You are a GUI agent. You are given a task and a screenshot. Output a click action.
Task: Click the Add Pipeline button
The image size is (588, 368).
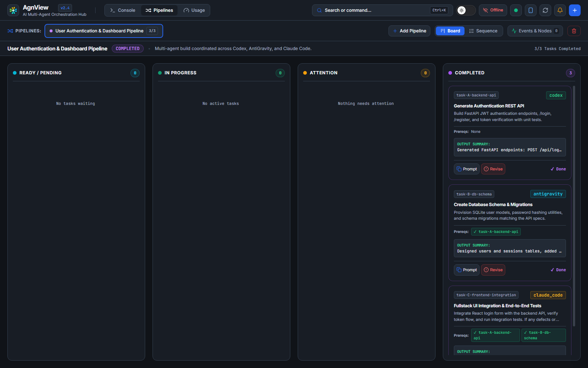coord(409,31)
